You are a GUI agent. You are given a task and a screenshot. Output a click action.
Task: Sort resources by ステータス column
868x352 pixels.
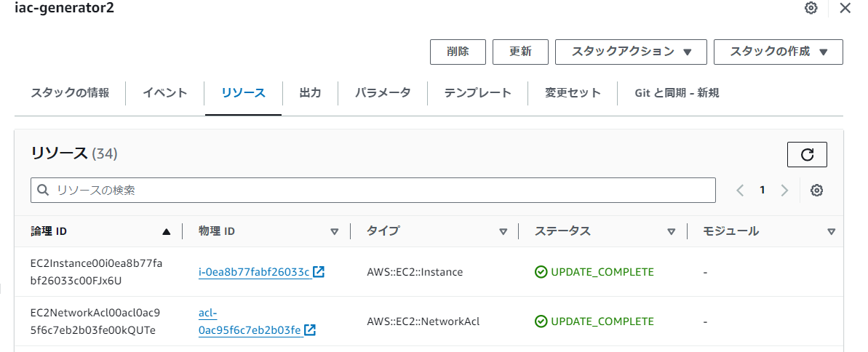(672, 232)
